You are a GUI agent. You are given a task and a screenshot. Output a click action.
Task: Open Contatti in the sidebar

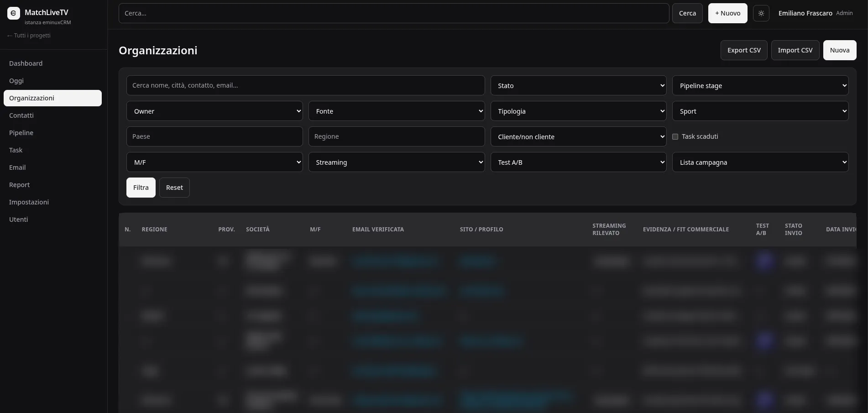click(x=52, y=115)
